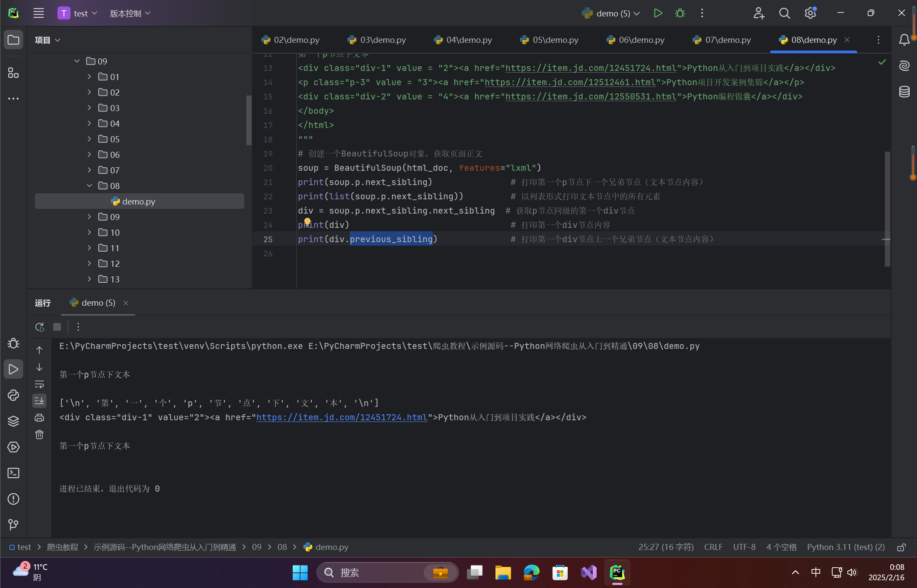Open the jd.com/12451724 link in console output

(342, 417)
